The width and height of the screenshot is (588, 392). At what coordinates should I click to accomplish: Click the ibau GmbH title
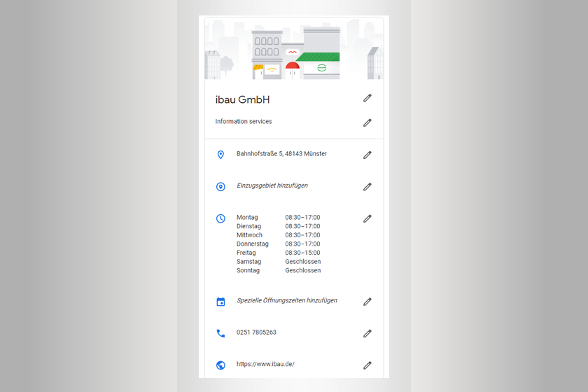click(242, 100)
